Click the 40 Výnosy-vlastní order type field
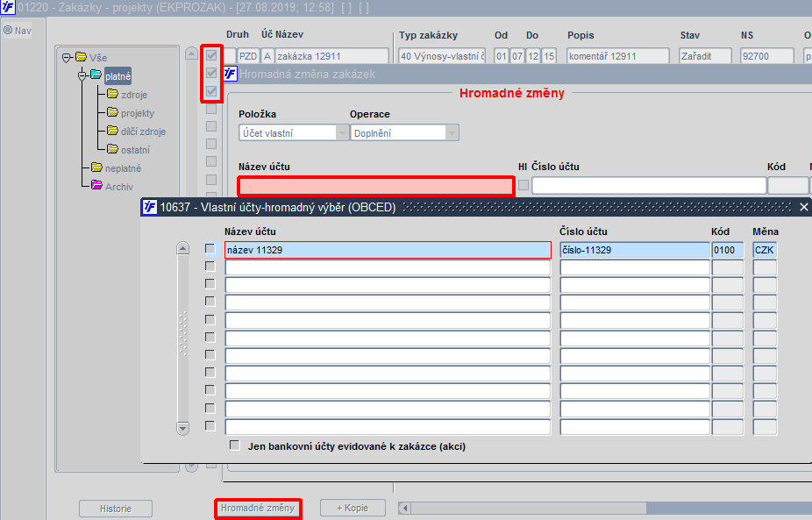Image resolution: width=812 pixels, height=520 pixels. tap(442, 56)
